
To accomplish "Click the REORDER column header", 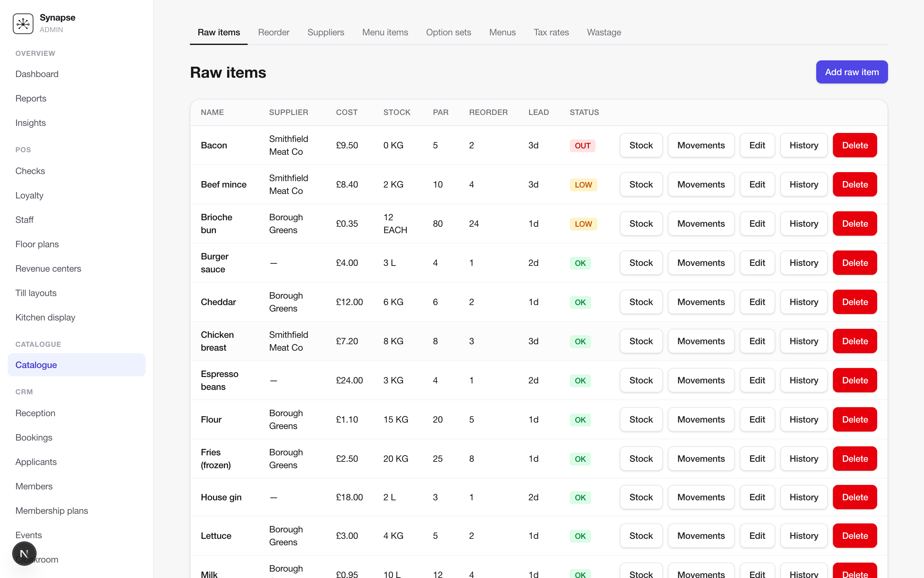I will tap(488, 112).
